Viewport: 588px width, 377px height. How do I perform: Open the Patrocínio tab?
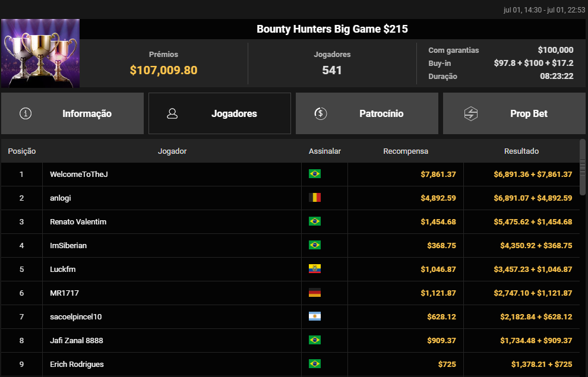tap(366, 113)
